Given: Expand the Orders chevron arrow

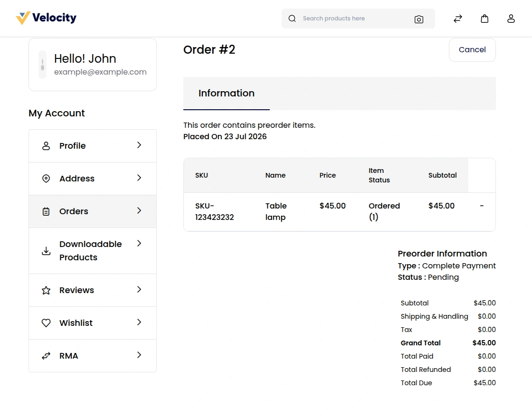Looking at the screenshot, I should point(139,211).
